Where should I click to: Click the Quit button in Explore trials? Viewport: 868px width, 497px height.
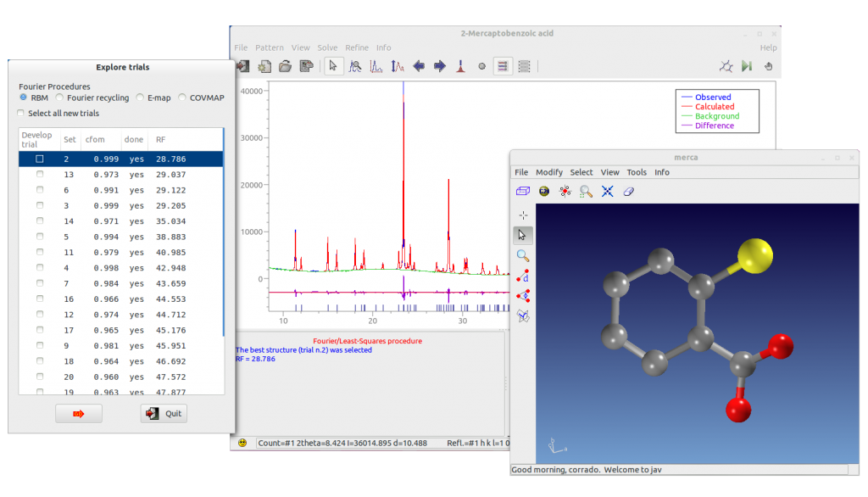point(164,414)
